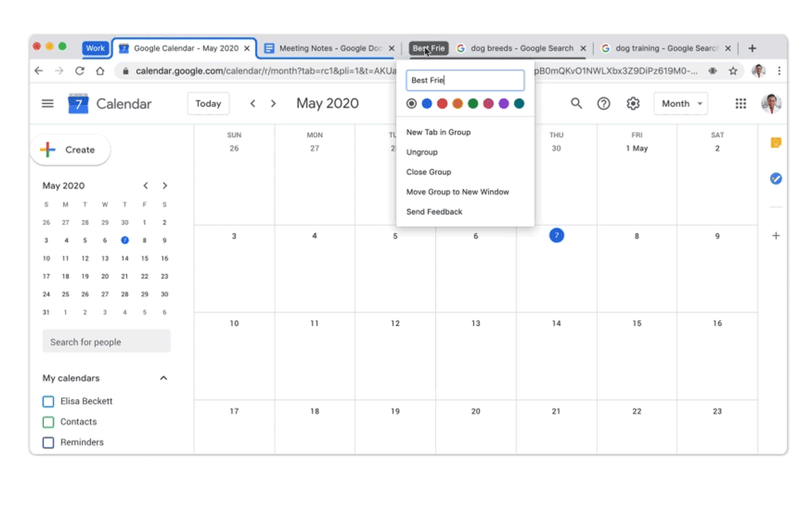Pick the grey group color
Image resolution: width=812 pixels, height=508 pixels.
[411, 104]
